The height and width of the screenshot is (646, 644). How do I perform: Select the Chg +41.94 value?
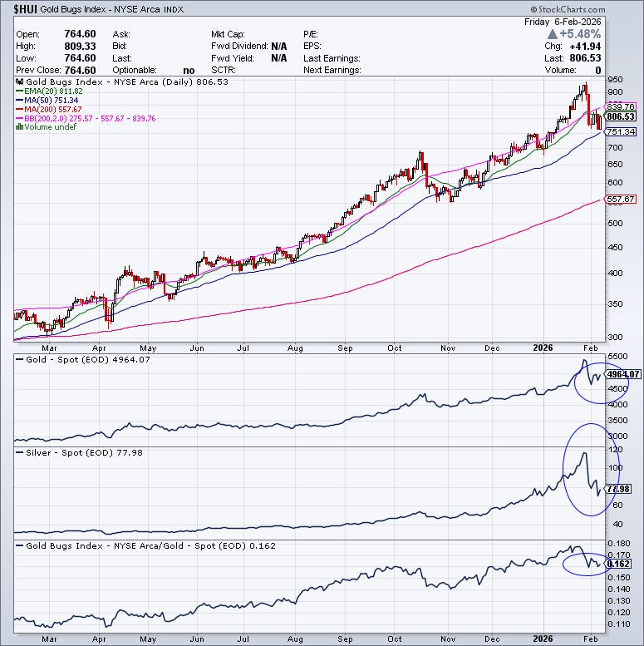point(585,47)
